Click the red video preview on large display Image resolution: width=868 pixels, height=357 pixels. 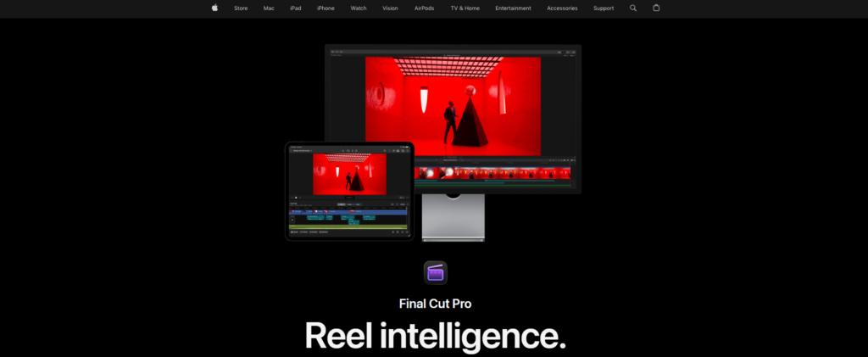[453, 106]
